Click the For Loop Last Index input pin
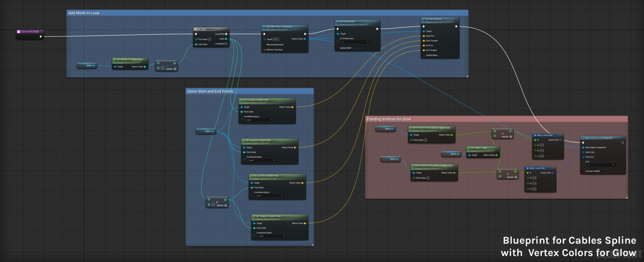The height and width of the screenshot is (262, 644). 196,45
